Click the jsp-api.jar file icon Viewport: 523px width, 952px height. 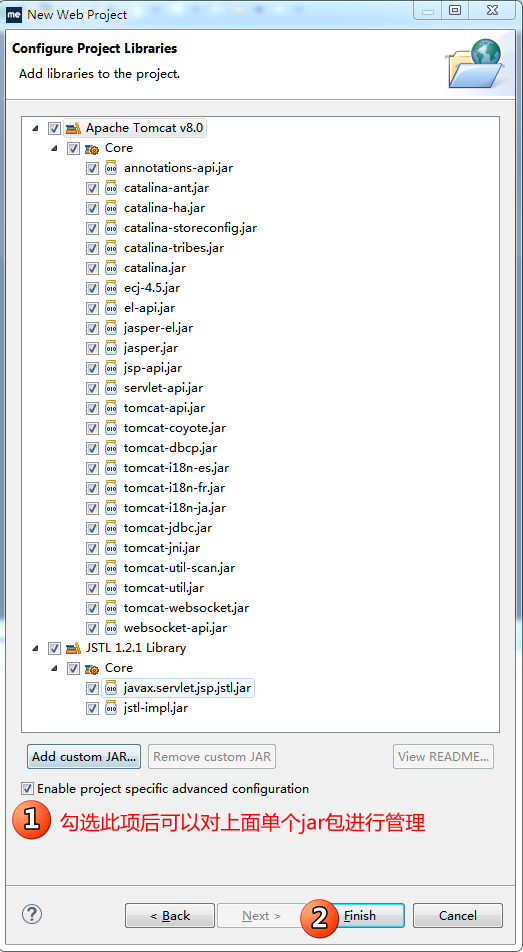[x=111, y=369]
